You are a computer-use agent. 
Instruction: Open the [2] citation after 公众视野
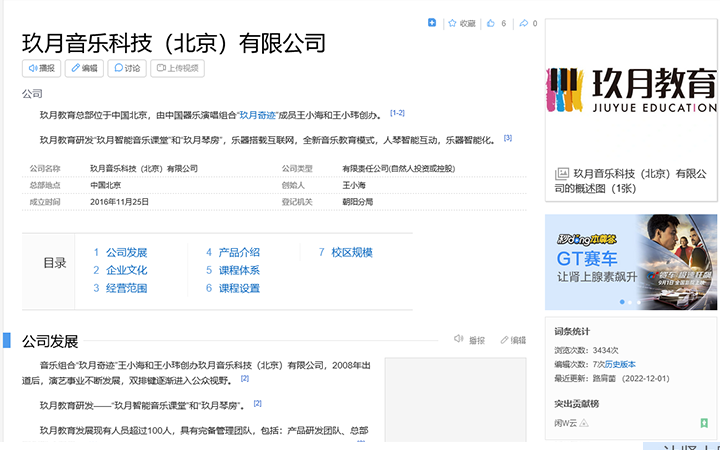tap(245, 378)
